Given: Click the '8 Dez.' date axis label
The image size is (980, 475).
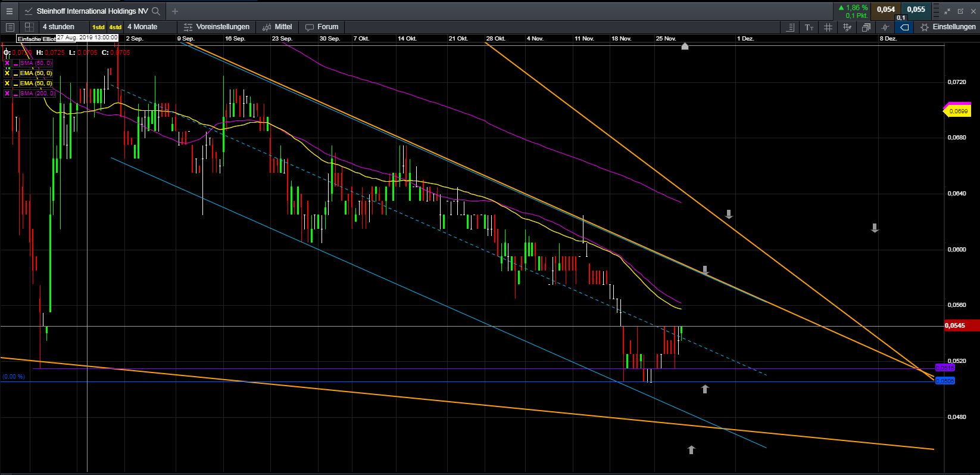Looking at the screenshot, I should click(x=888, y=38).
